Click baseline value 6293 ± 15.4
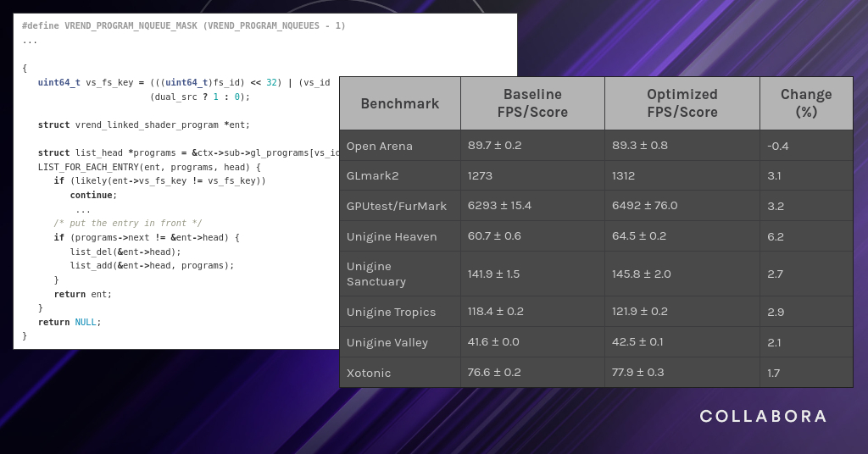The width and height of the screenshot is (868, 454). 499,206
